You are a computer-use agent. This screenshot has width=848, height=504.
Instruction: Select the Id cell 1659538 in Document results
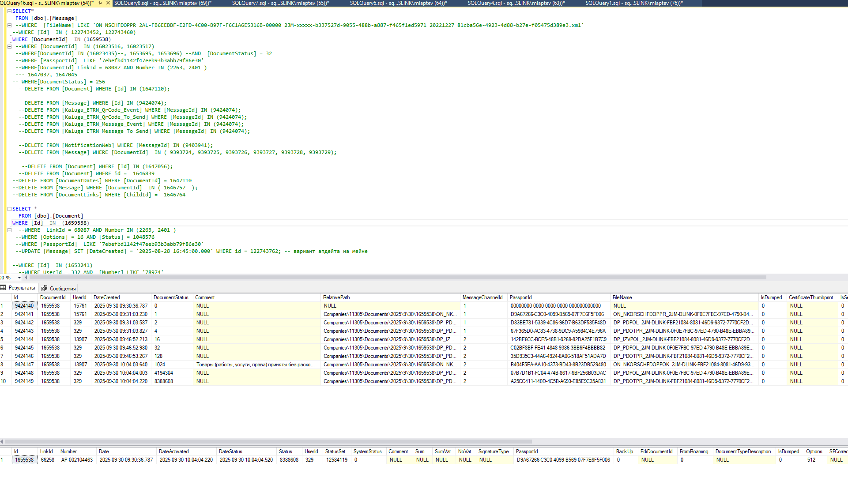tap(25, 460)
